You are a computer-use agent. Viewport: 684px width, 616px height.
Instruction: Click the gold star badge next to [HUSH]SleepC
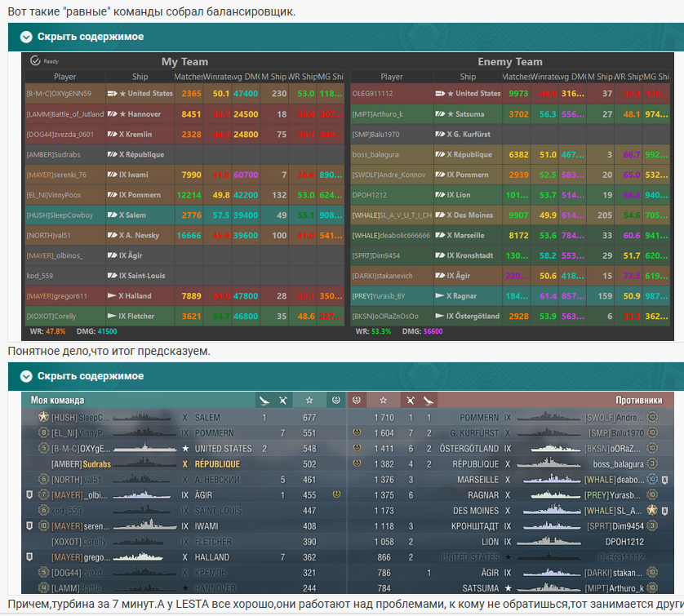[43, 418]
